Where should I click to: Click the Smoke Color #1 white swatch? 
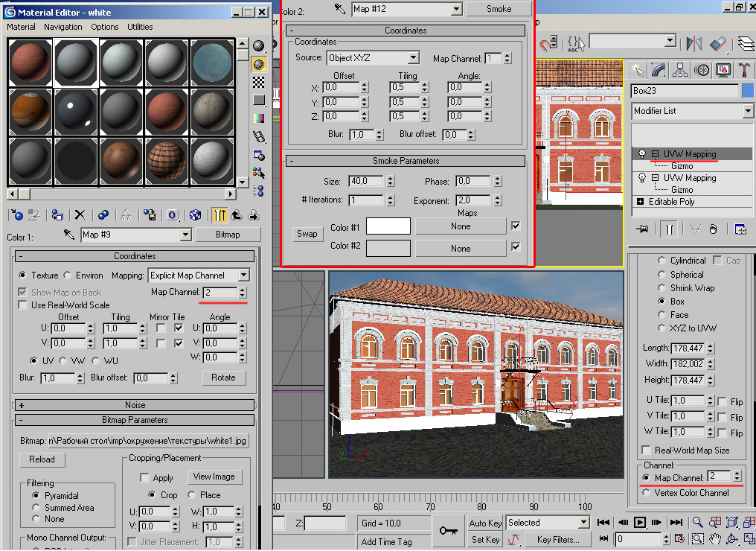tap(388, 226)
